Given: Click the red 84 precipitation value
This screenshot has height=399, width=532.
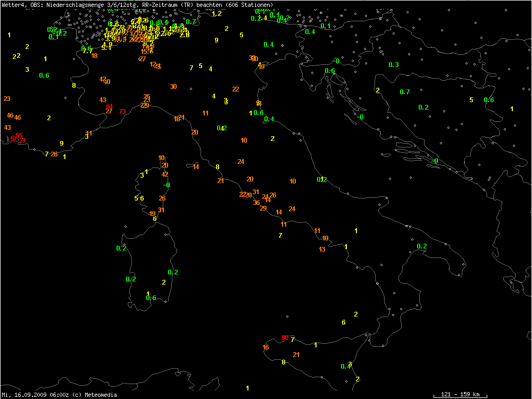Looking at the screenshot, I should [110, 106].
